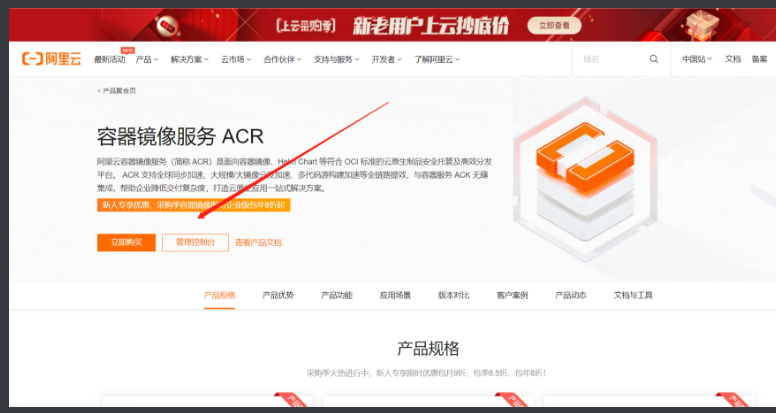Open the 最新活动 menu item
Viewport: 776px width, 413px height.
tap(109, 59)
